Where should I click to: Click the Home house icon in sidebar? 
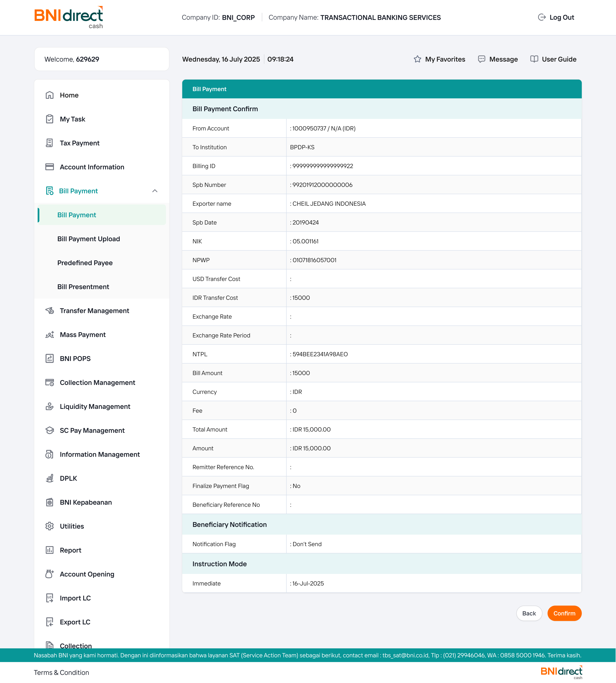coord(49,95)
